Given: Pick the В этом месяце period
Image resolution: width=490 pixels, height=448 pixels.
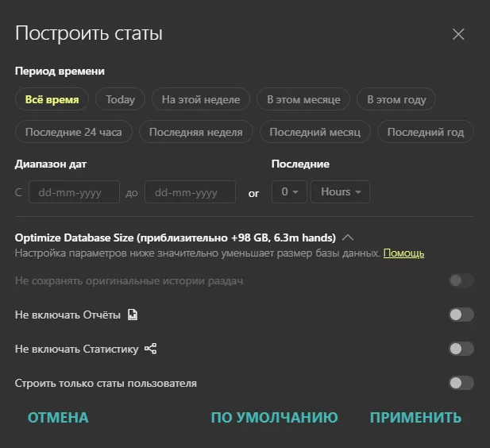Looking at the screenshot, I should [303, 99].
